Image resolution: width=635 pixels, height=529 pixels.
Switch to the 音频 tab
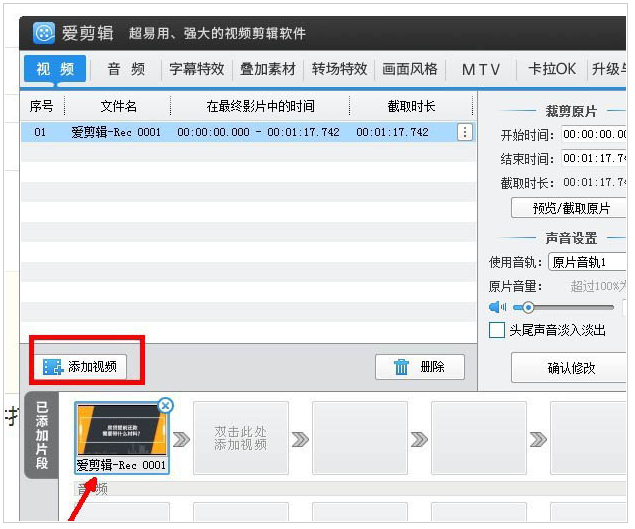click(x=126, y=69)
